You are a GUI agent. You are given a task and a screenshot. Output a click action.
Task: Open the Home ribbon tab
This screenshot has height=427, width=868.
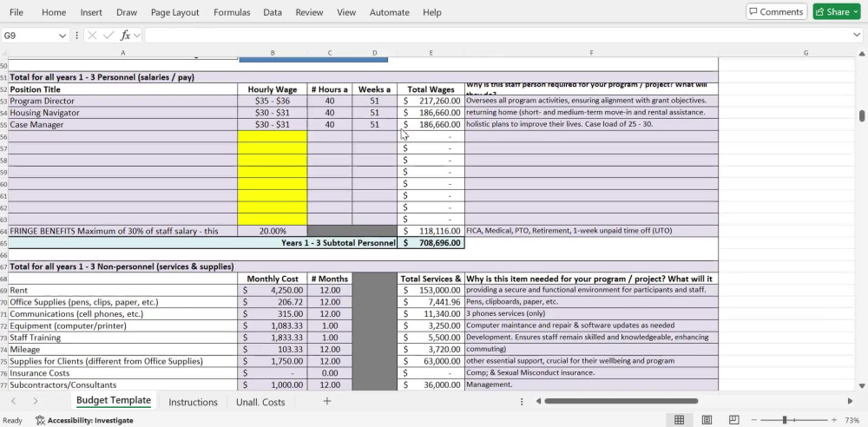(x=54, y=12)
